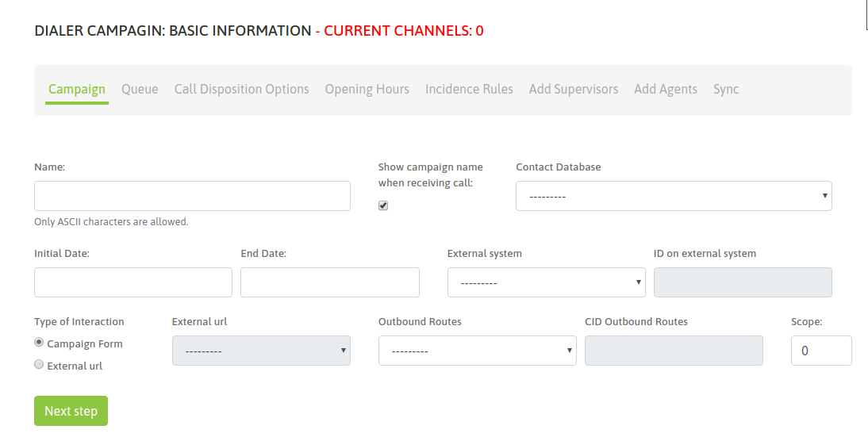Switch to Add Supervisors tab
This screenshot has width=868, height=441.
pos(574,89)
